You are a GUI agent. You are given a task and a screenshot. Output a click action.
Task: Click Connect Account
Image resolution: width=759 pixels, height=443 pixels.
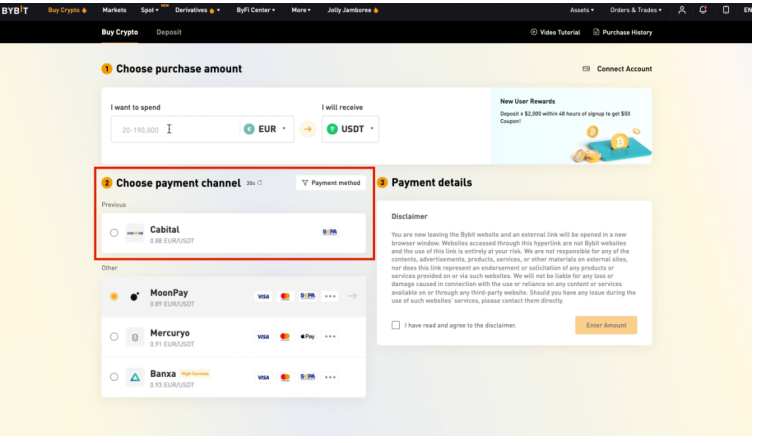coord(617,69)
